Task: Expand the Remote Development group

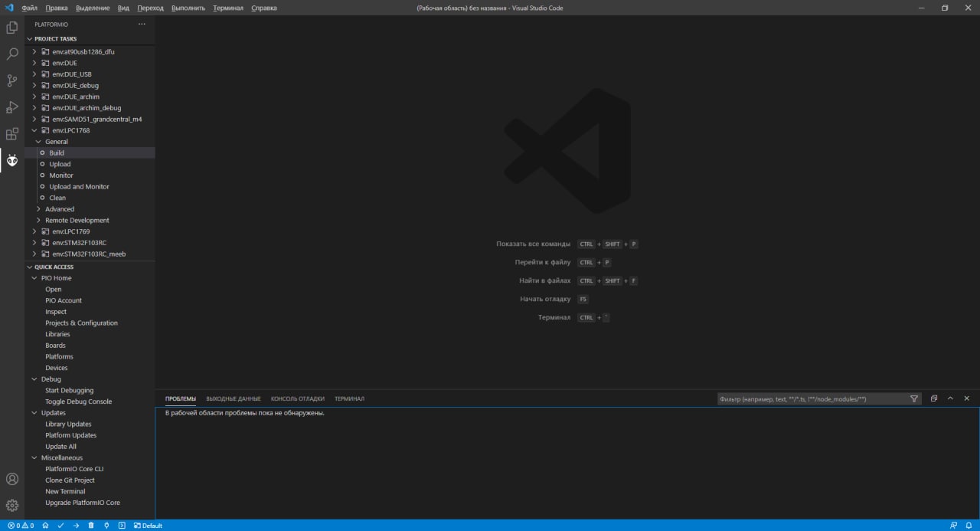Action: coord(38,220)
